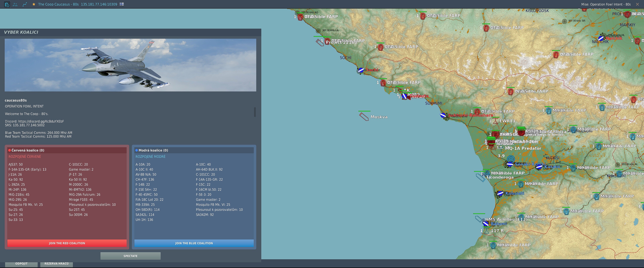Click the route graph icon in top bar
The width and height of the screenshot is (644, 268).
click(24, 4)
